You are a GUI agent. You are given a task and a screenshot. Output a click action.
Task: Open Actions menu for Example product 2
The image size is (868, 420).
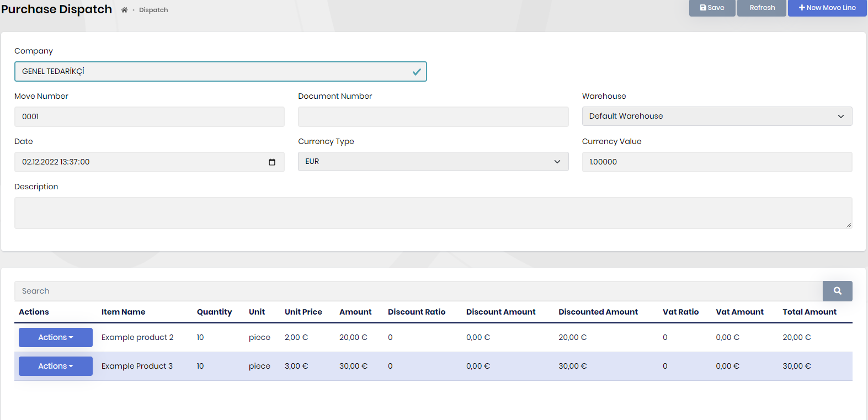56,337
